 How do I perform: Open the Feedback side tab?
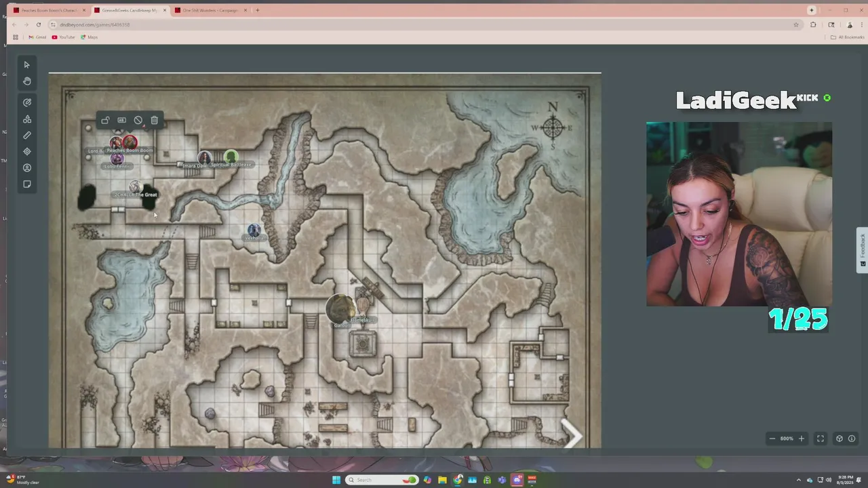[x=862, y=250]
